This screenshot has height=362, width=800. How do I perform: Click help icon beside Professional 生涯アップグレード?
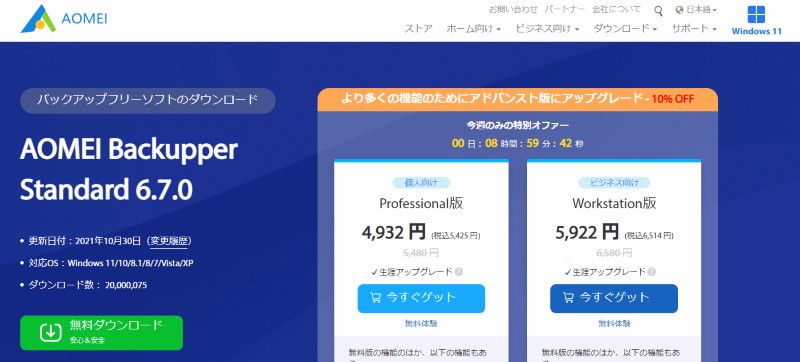[x=459, y=272]
